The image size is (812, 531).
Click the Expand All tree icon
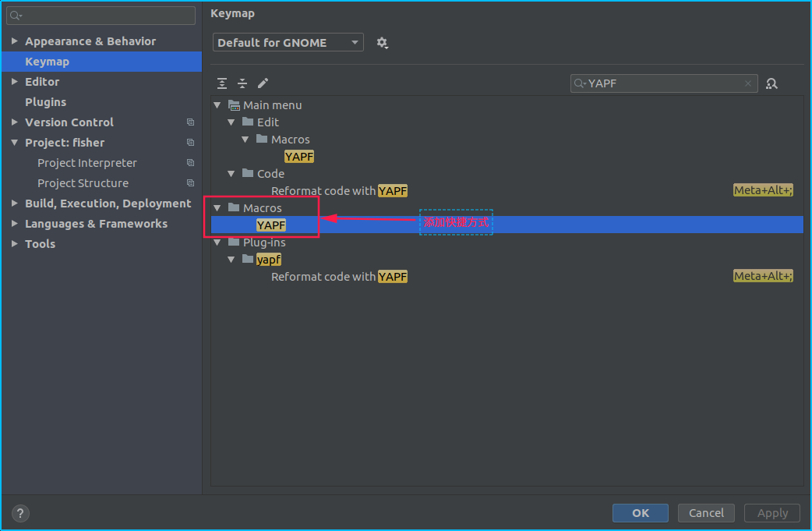coord(222,83)
